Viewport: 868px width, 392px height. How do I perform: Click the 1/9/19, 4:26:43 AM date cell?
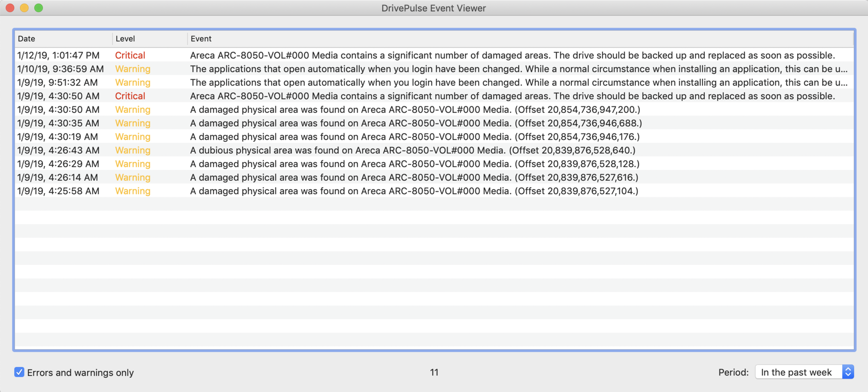coord(59,150)
